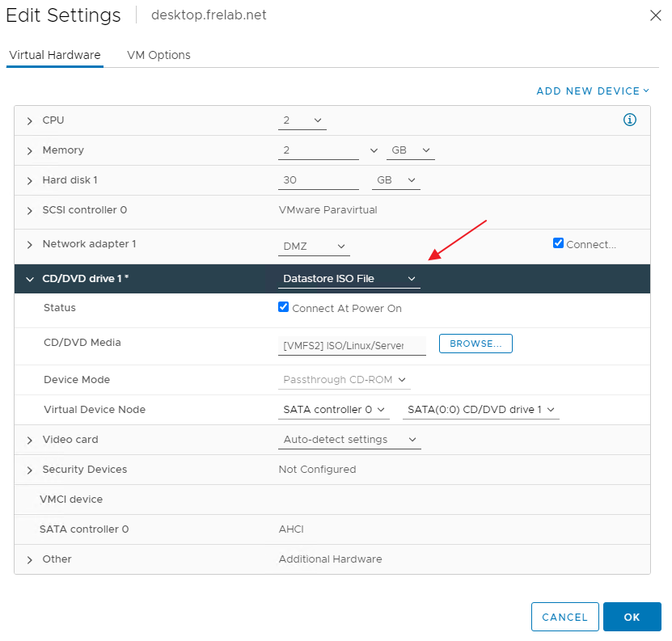Viewport: 672px width, 641px height.
Task: Click the BROWSE button for CD/DVD media
Action: 475,344
